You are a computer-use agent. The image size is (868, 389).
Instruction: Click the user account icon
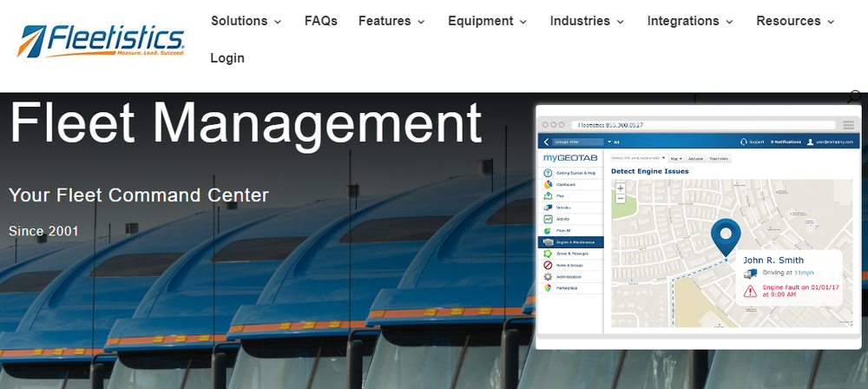(x=811, y=142)
